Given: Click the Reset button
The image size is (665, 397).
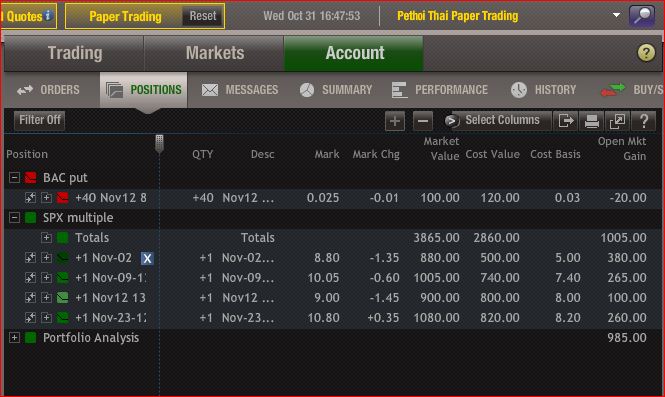Looking at the screenshot, I should click(203, 16).
